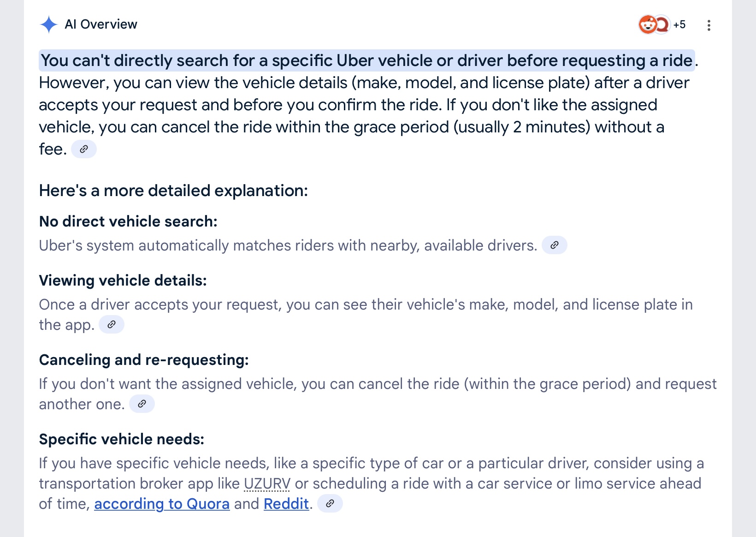Click the 'Specific vehicle needs:' heading
The image size is (756, 537).
point(122,439)
